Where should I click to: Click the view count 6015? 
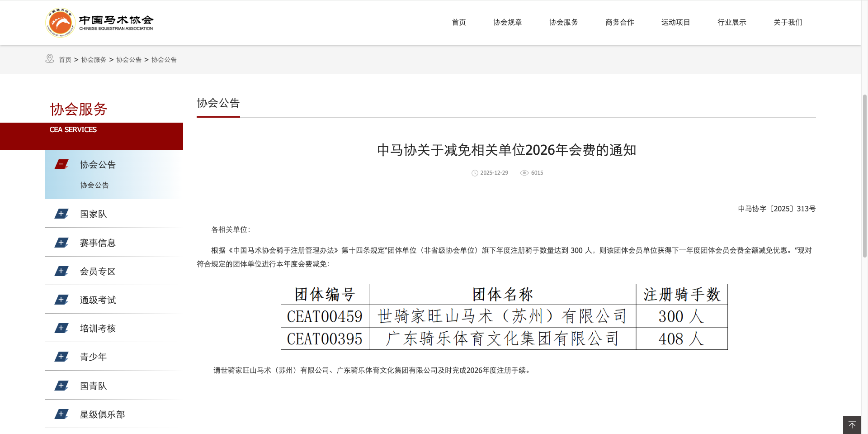coord(537,173)
